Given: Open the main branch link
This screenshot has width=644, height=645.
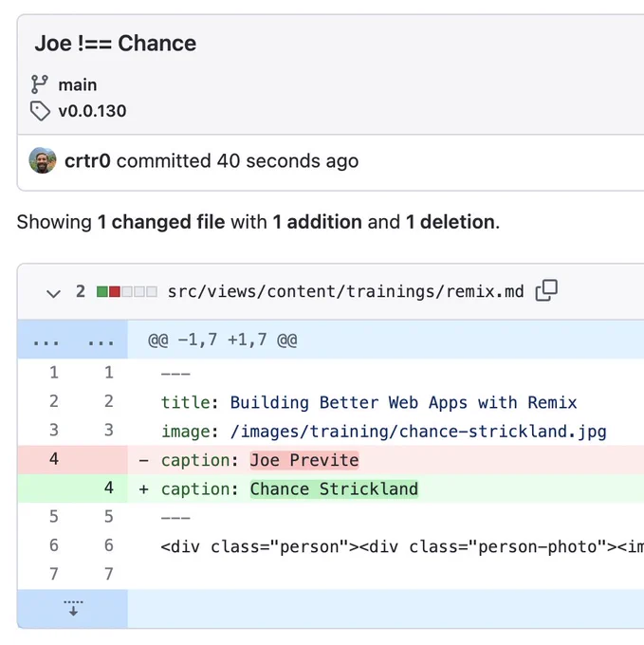Looking at the screenshot, I should click(78, 85).
